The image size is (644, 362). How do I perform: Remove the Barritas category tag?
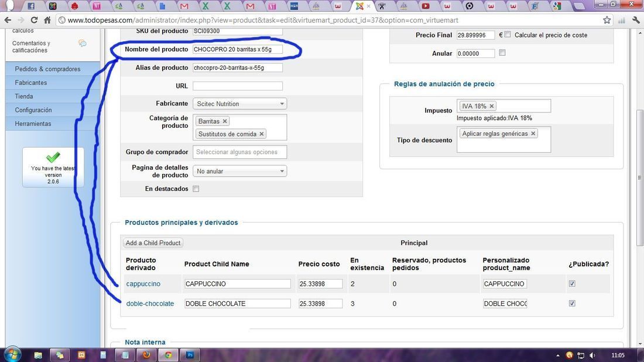[225, 121]
